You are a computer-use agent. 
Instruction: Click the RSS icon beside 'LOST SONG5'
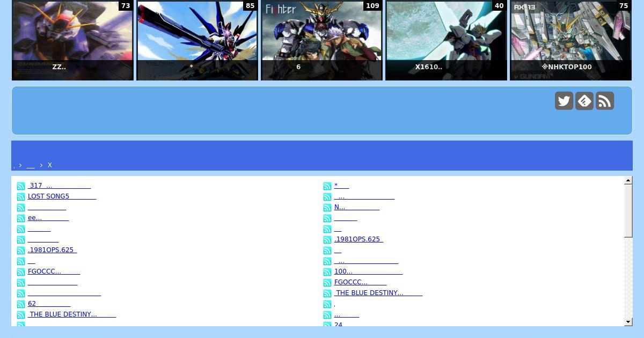(21, 197)
